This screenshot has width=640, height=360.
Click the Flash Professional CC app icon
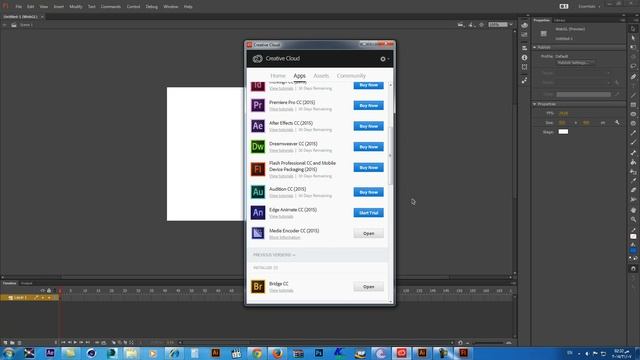click(258, 169)
